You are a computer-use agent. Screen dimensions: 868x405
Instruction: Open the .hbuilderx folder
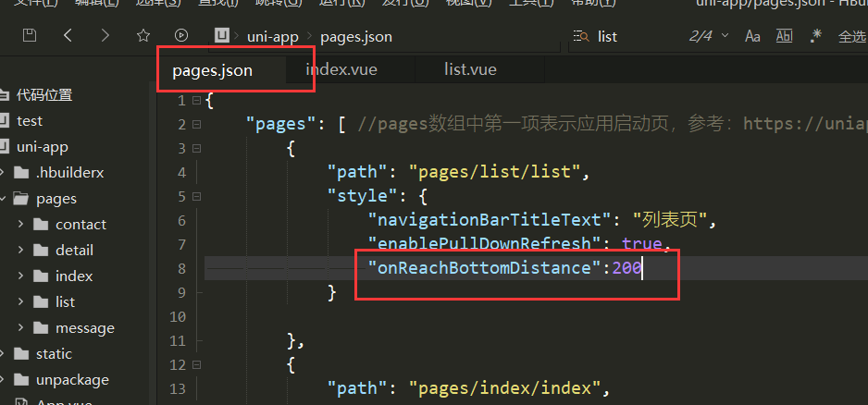coord(69,173)
